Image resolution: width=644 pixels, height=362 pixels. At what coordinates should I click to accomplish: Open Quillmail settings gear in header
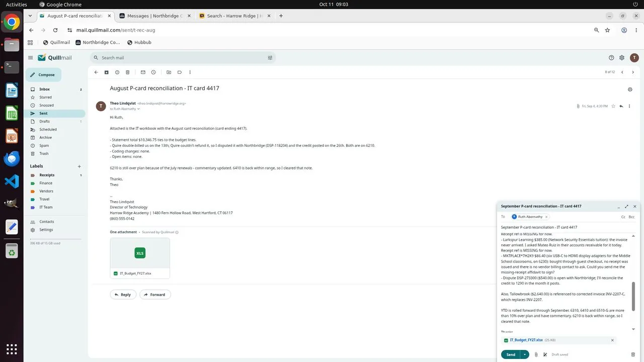(622, 58)
